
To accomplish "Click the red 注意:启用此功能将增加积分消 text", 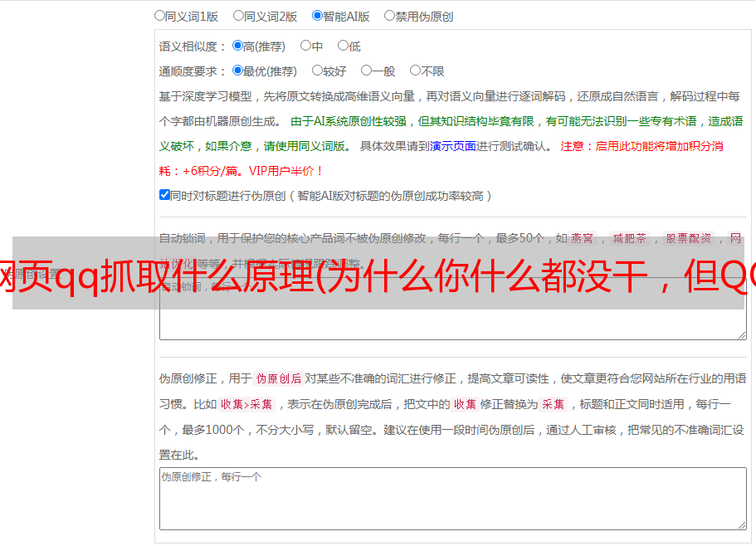I will pos(641,146).
